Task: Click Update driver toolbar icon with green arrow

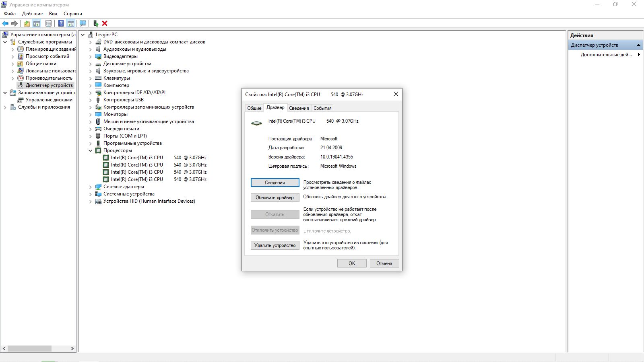Action: (x=96, y=23)
